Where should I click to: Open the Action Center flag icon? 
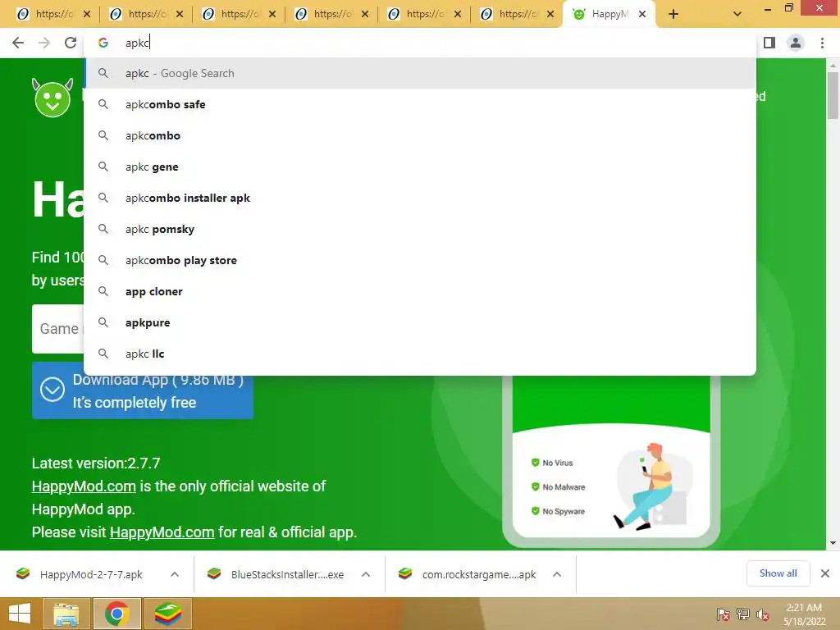click(723, 614)
